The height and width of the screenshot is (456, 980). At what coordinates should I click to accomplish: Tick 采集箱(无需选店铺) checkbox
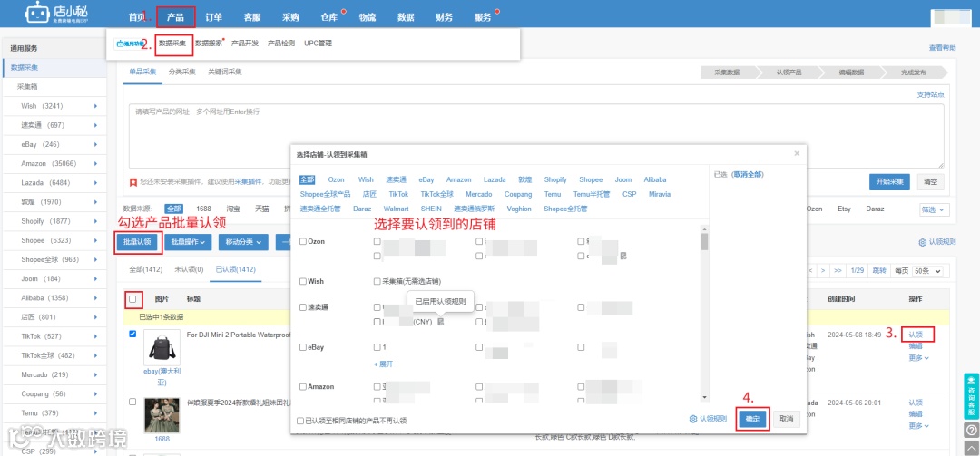click(x=377, y=282)
